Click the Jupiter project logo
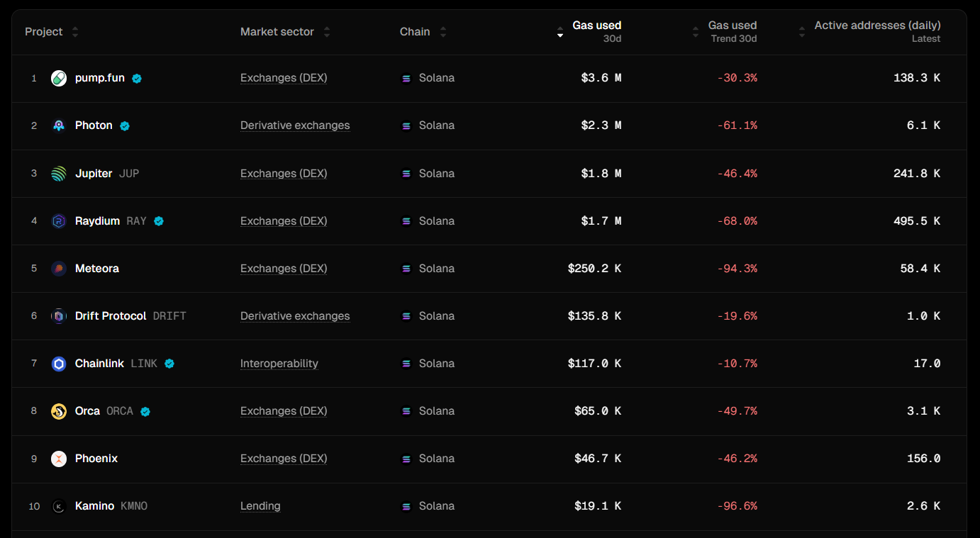Image resolution: width=980 pixels, height=538 pixels. (59, 174)
